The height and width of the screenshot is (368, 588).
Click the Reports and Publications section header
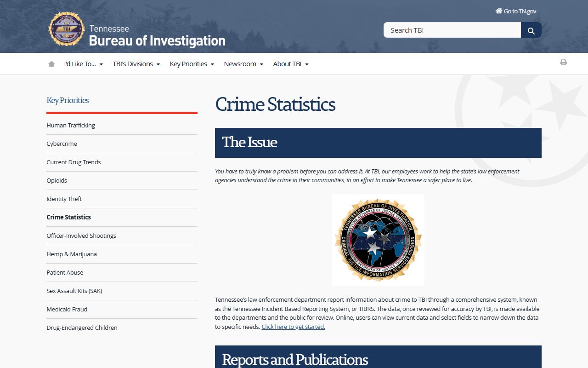pyautogui.click(x=378, y=357)
